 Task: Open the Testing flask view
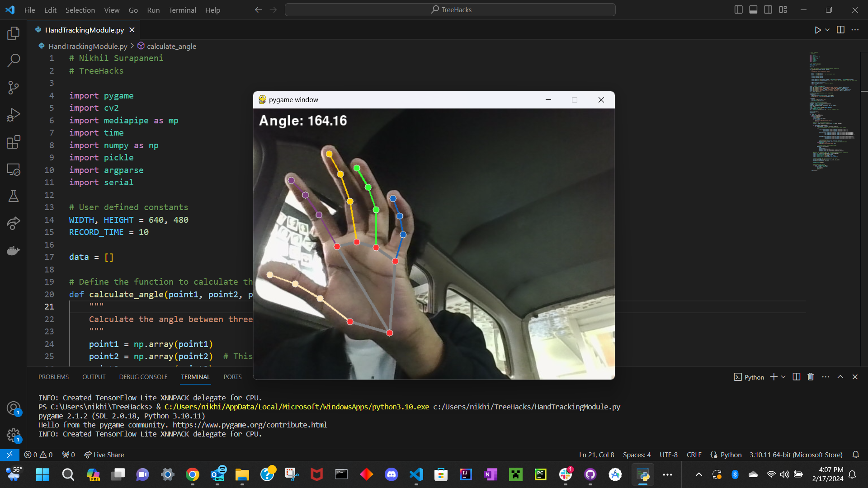tap(14, 196)
